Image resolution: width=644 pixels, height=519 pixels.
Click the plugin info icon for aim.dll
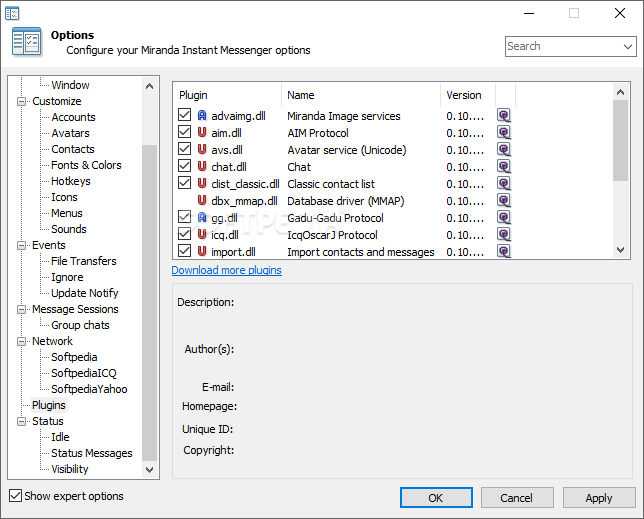pos(504,133)
